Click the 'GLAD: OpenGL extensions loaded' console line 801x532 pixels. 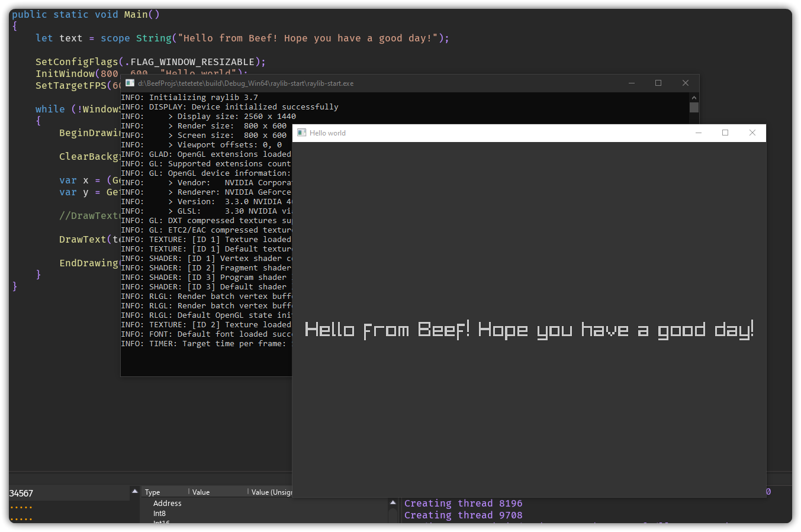pos(206,154)
